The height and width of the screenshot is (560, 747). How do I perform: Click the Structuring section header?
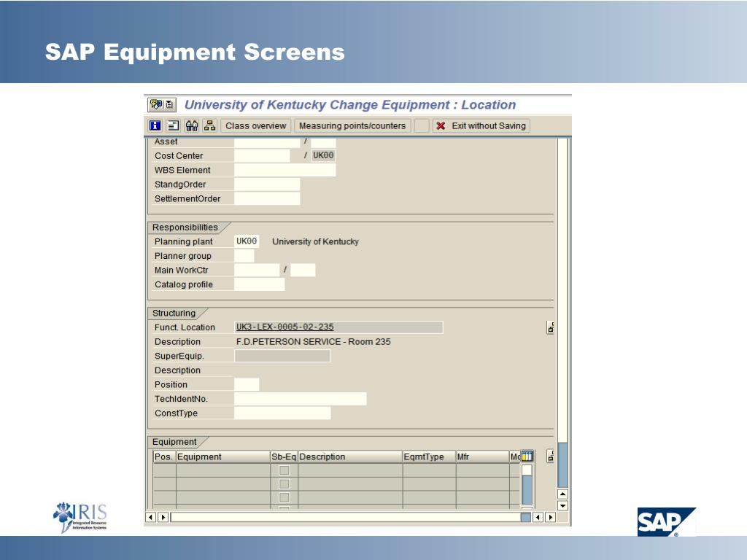coord(174,313)
